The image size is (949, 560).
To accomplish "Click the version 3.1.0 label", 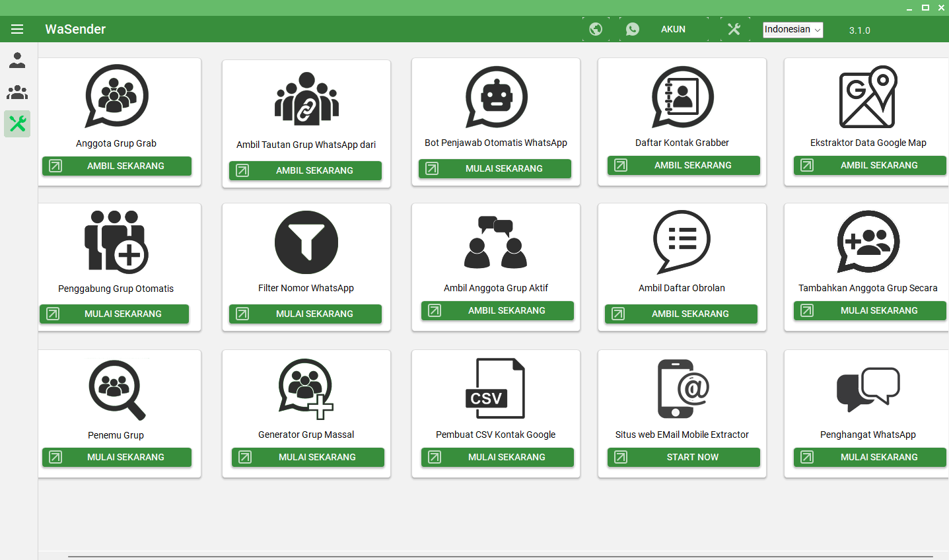I will [x=860, y=30].
